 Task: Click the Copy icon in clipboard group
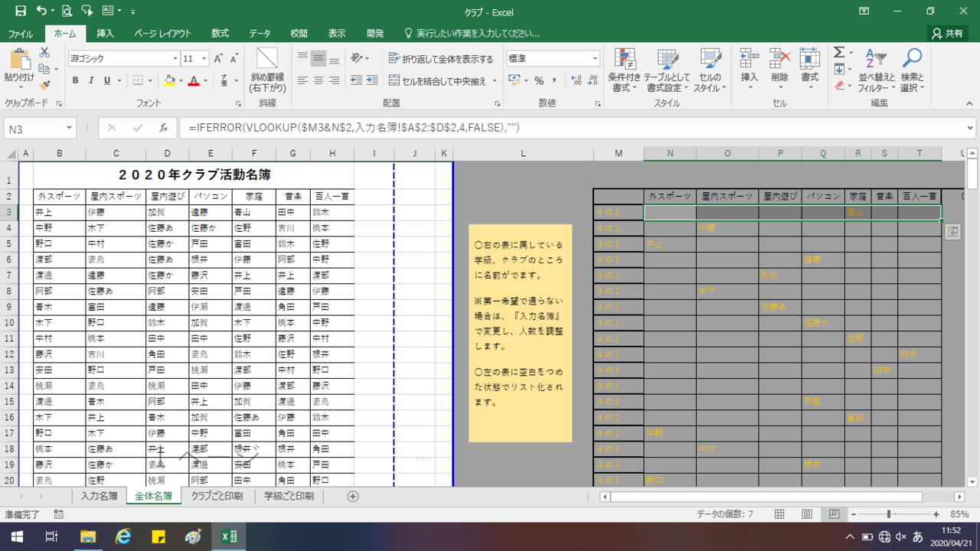point(44,68)
